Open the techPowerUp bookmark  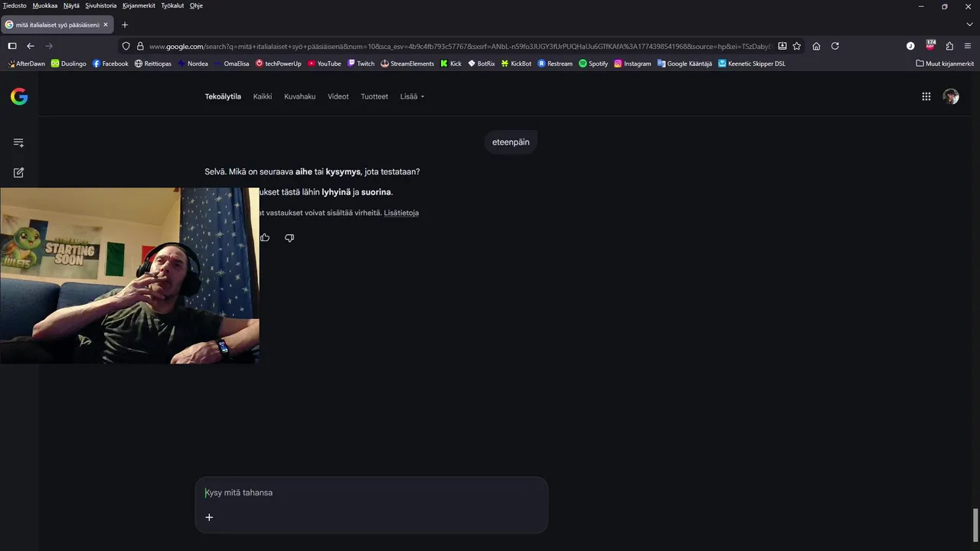pos(279,64)
